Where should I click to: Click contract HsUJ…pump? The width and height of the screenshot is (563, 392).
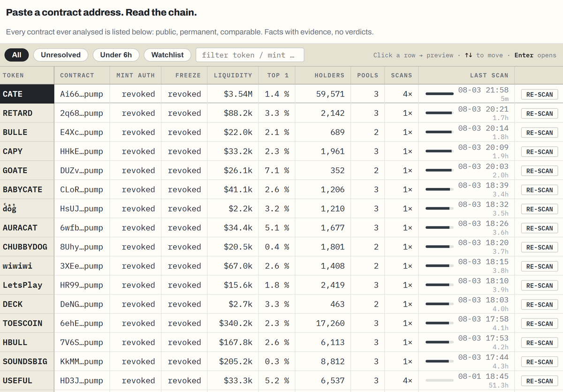82,209
